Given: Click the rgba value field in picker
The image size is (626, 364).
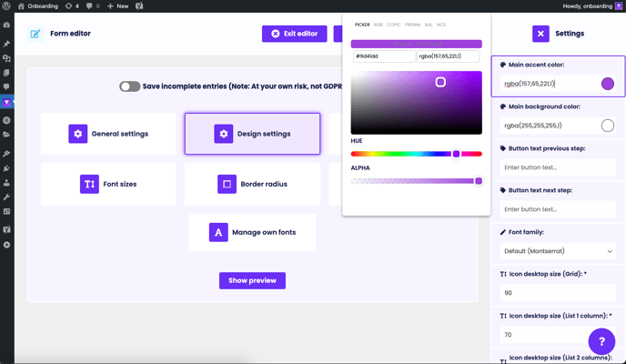Looking at the screenshot, I should pyautogui.click(x=448, y=56).
